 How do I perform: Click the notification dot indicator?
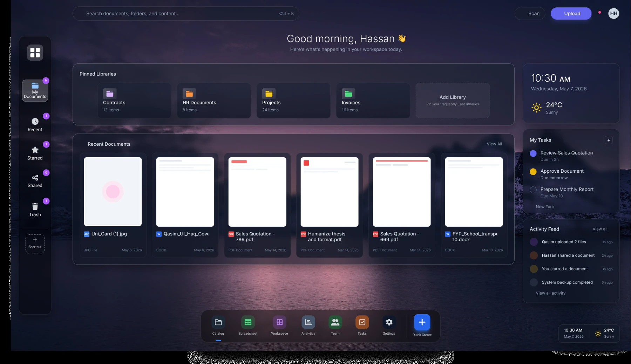(x=599, y=12)
